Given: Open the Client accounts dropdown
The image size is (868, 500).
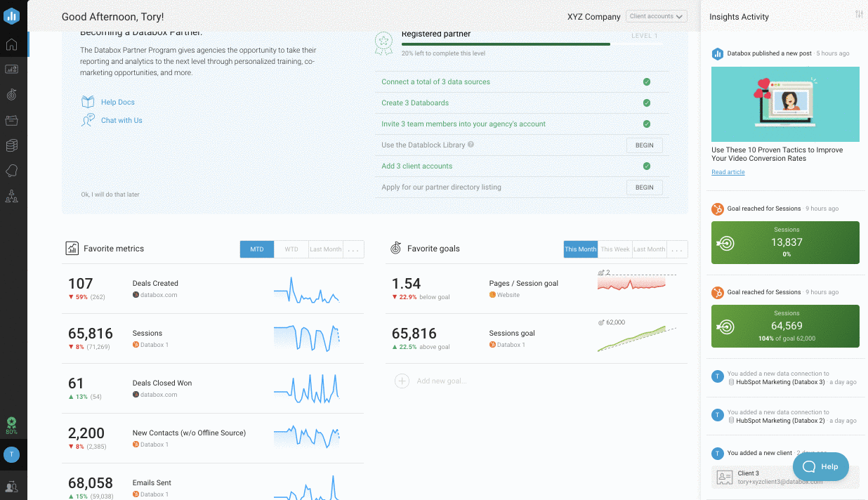Looking at the screenshot, I should pyautogui.click(x=656, y=16).
